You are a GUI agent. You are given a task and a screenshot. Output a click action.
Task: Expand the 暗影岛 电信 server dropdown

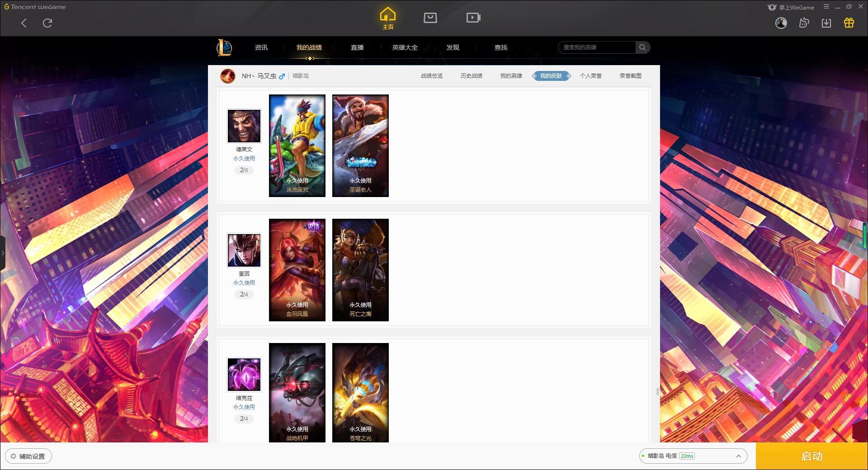693,456
